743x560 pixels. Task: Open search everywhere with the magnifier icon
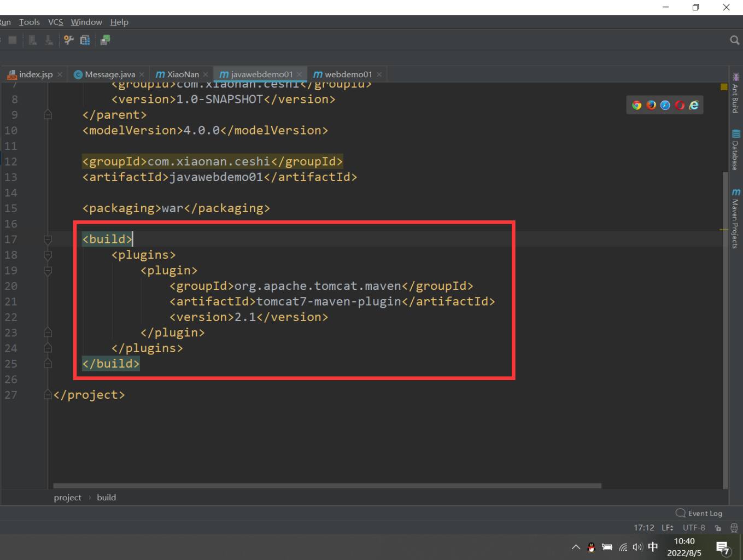(734, 40)
